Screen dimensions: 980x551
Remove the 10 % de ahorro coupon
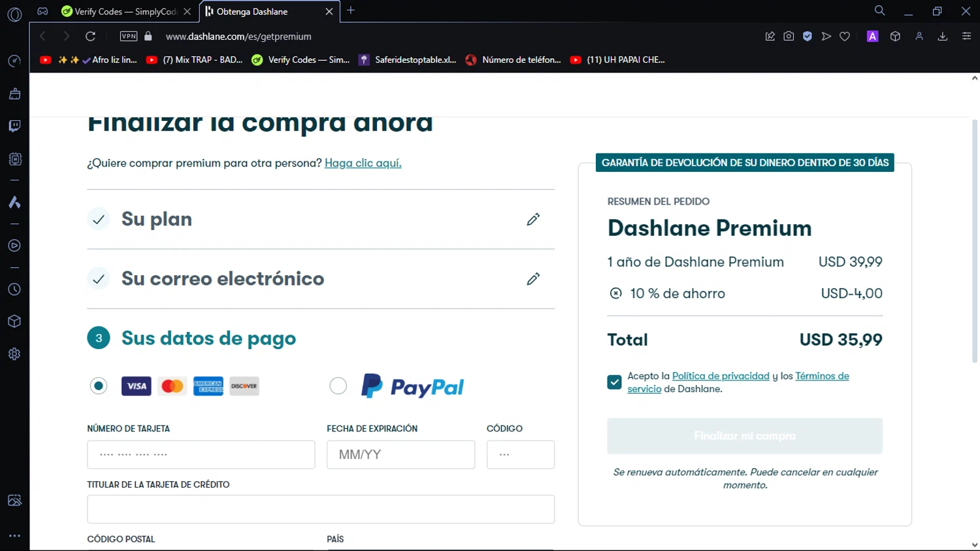tap(615, 293)
